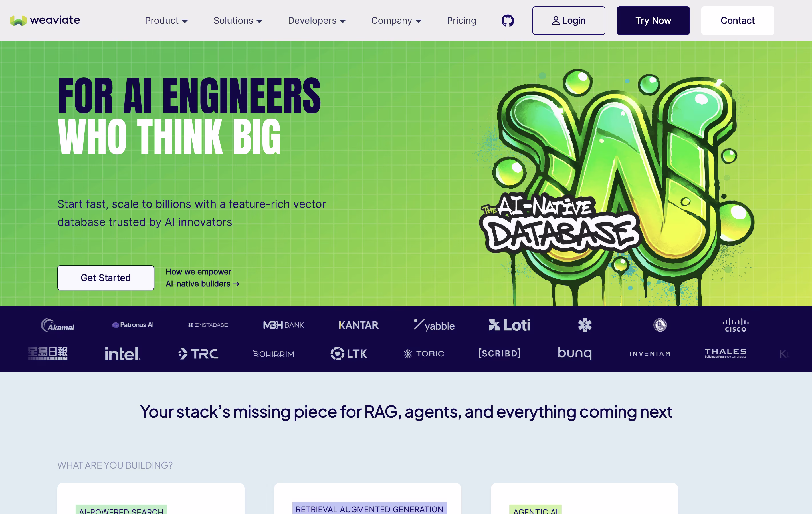Screen dimensions: 812x514
Task: Open the Cisco logo
Action: [x=736, y=325]
